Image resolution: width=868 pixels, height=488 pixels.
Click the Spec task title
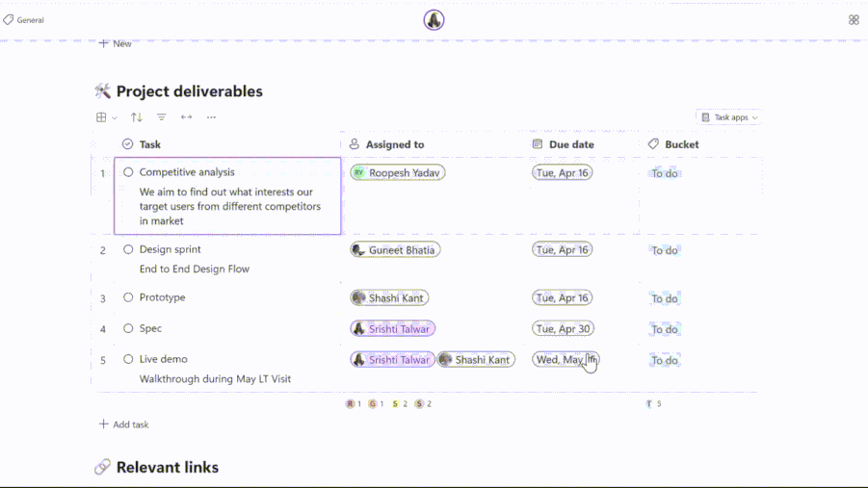(150, 328)
